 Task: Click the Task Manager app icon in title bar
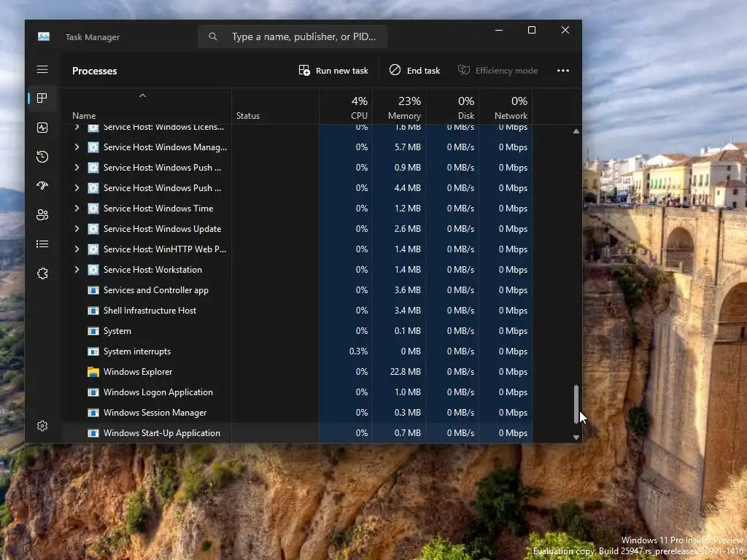tap(44, 36)
